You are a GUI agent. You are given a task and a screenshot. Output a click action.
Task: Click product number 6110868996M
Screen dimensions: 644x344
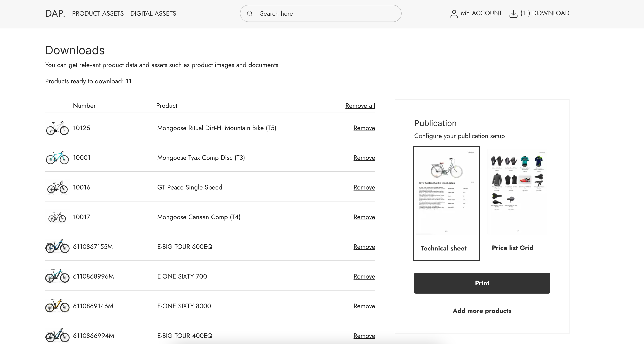pos(93,277)
